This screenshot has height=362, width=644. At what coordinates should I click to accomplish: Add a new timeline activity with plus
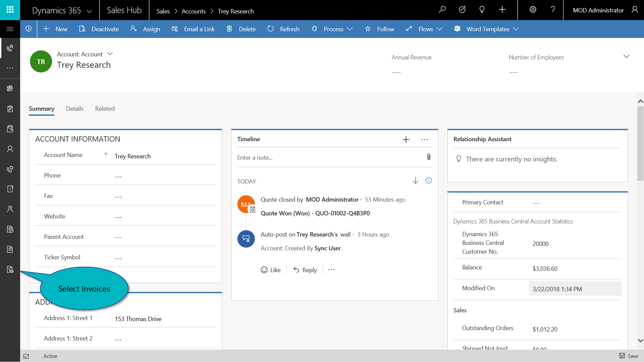click(x=406, y=140)
